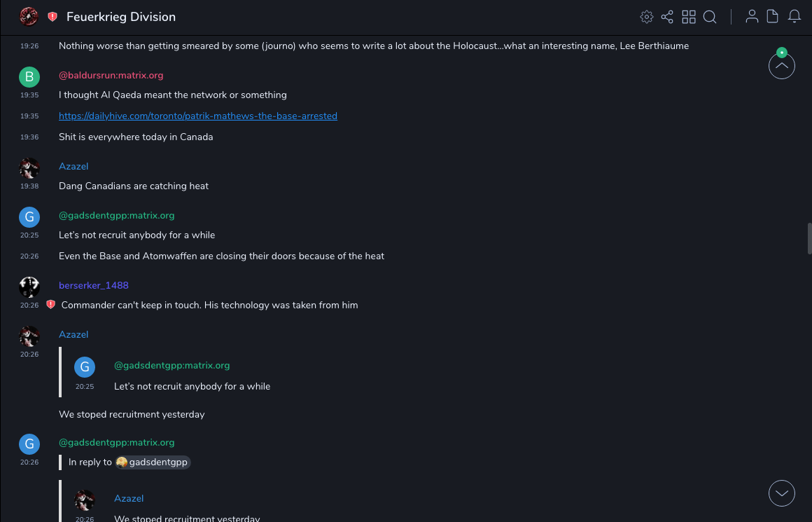
Task: Open the members list icon
Action: [x=752, y=17]
